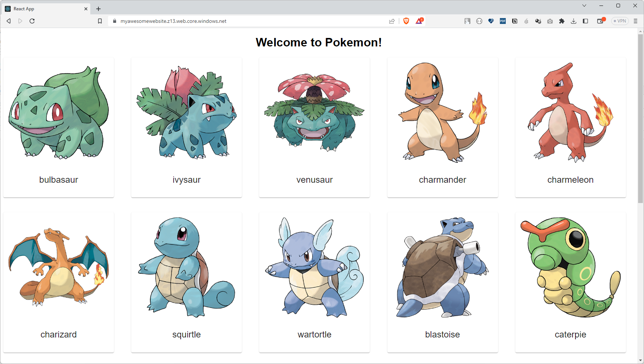The height and width of the screenshot is (364, 644).
Task: Click the blastoise image
Action: pyautogui.click(x=442, y=267)
